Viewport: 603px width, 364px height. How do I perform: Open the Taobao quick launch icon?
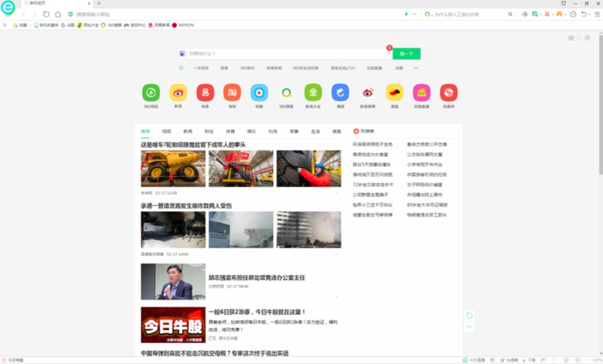coord(231,93)
